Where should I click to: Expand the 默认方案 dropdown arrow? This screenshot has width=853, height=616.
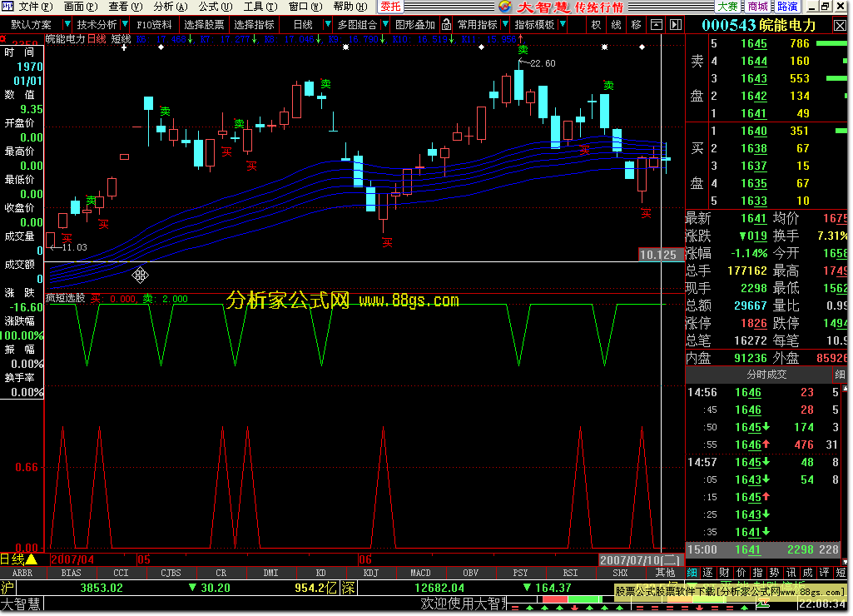(x=67, y=24)
